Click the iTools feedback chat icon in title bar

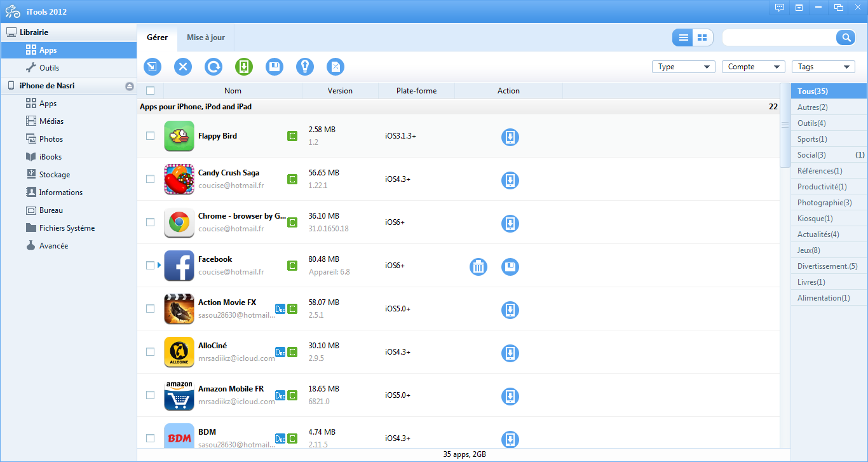780,8
